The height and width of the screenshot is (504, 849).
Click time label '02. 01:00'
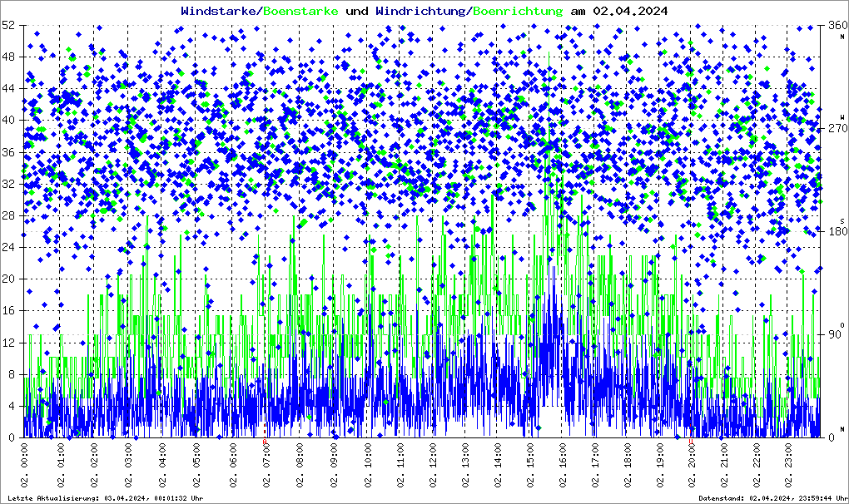point(62,465)
